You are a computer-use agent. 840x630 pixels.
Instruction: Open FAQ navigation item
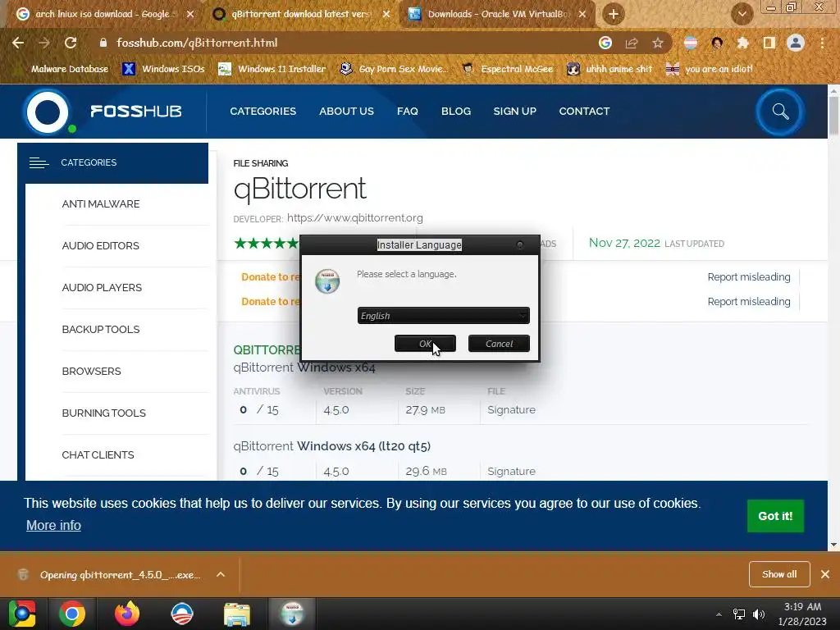pyautogui.click(x=407, y=112)
